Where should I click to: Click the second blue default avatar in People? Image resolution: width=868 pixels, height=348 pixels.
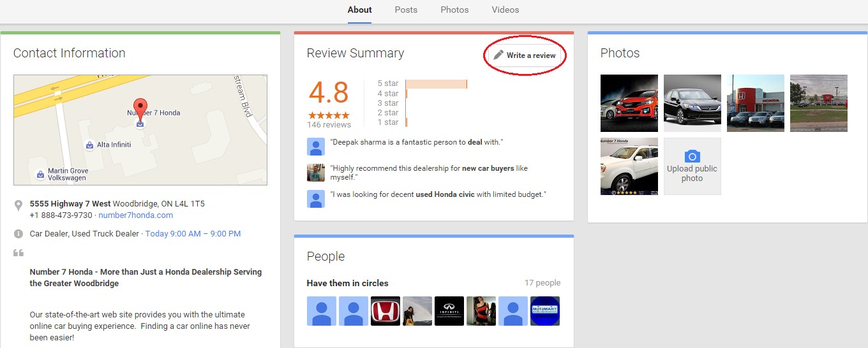coord(354,311)
